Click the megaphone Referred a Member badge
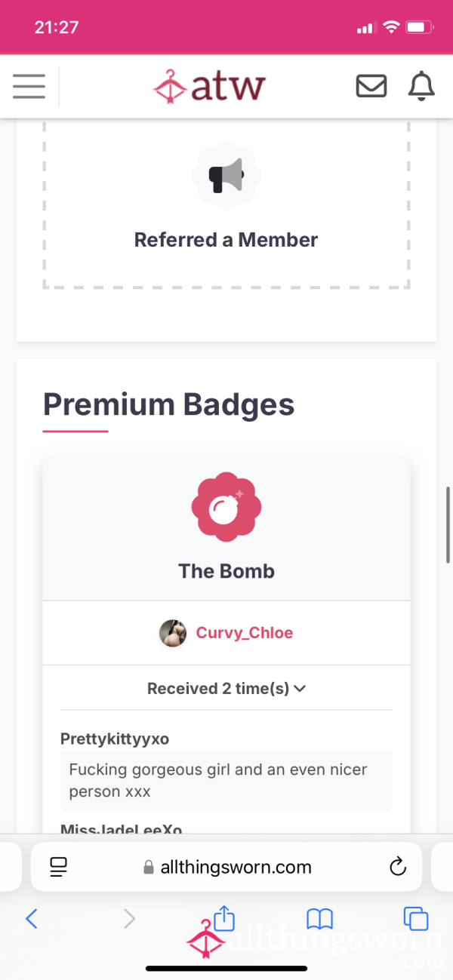 pyautogui.click(x=226, y=176)
